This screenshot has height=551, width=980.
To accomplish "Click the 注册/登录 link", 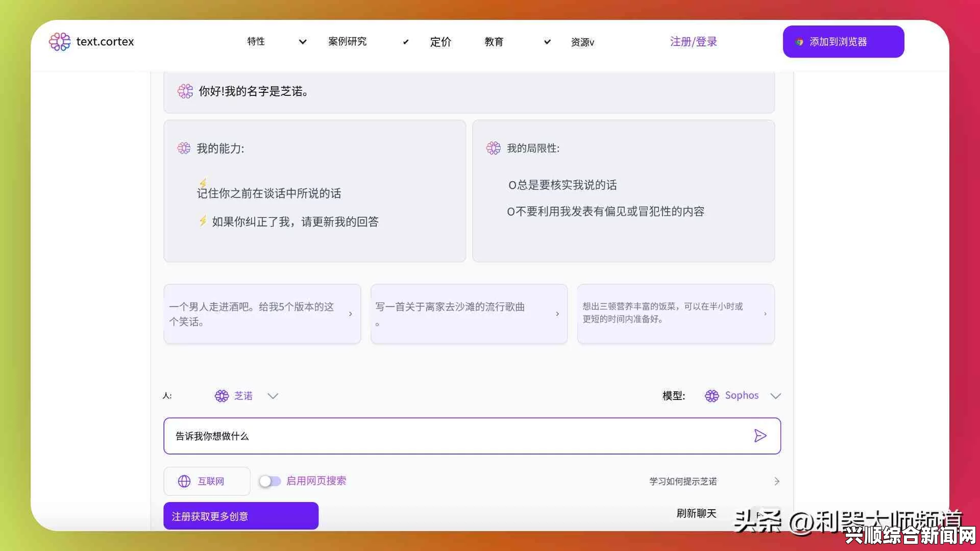I will click(x=694, y=42).
